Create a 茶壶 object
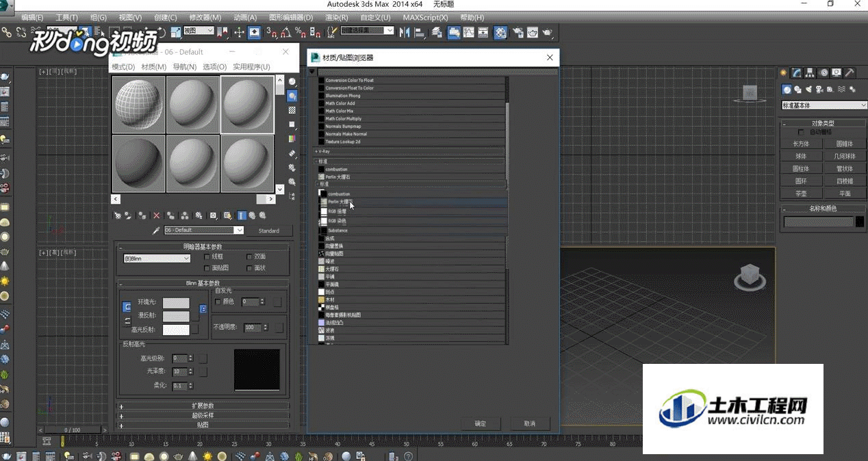868x461 pixels. click(x=801, y=194)
